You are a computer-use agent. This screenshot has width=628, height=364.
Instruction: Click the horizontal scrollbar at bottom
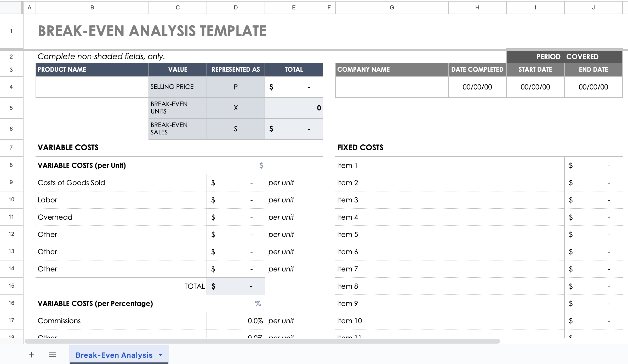click(261, 341)
